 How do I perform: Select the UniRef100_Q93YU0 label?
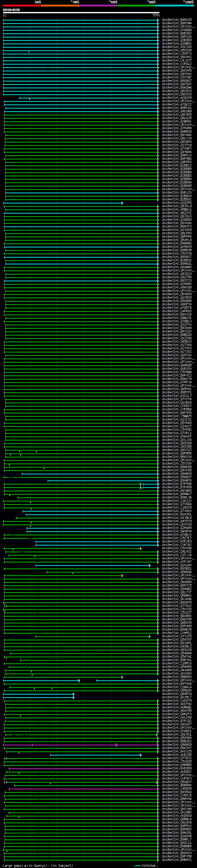(177, 74)
